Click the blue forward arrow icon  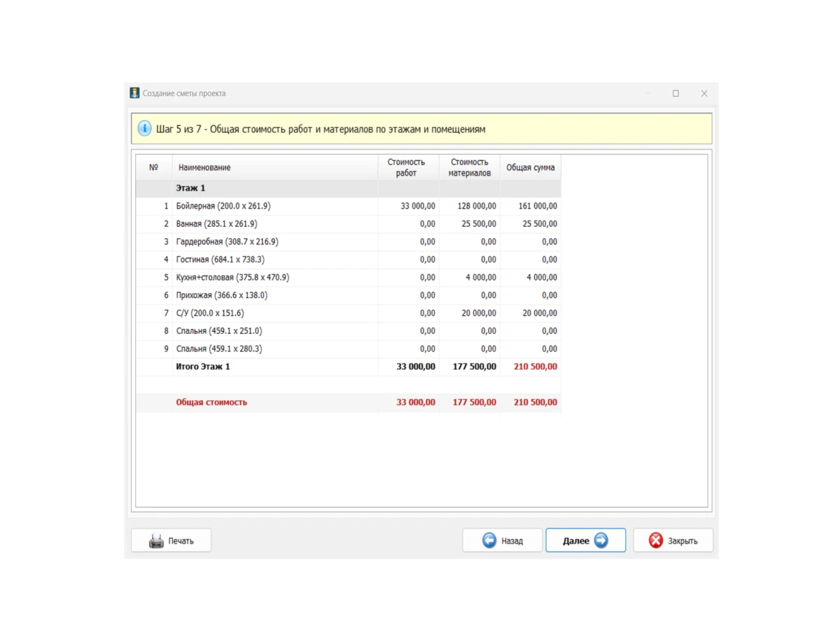pos(601,540)
